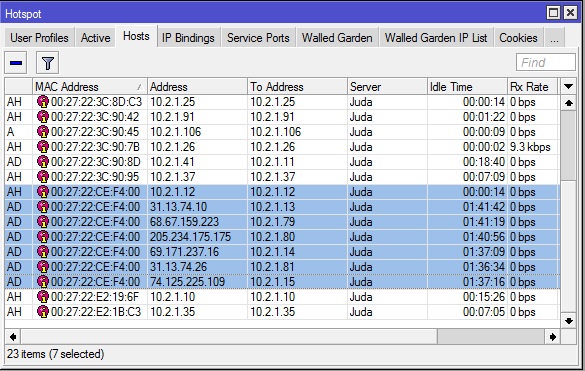Click Server cell Juda in row 10.2.1.91
The height and width of the screenshot is (371, 585).
361,117
